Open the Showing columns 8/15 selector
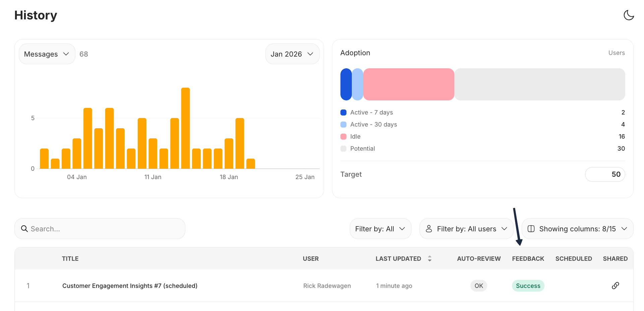This screenshot has width=644, height=311. coord(577,229)
